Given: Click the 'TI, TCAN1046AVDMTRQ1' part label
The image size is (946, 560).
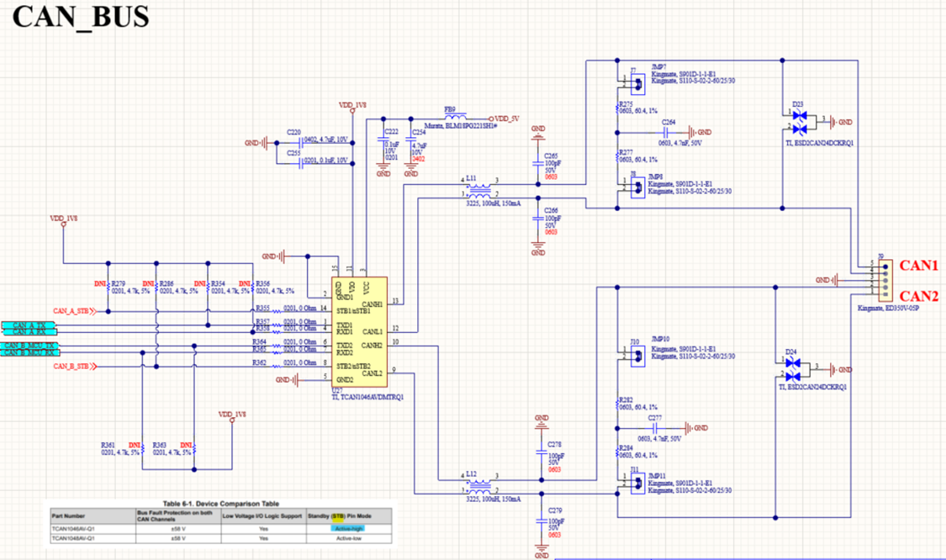Looking at the screenshot, I should pos(367,398).
